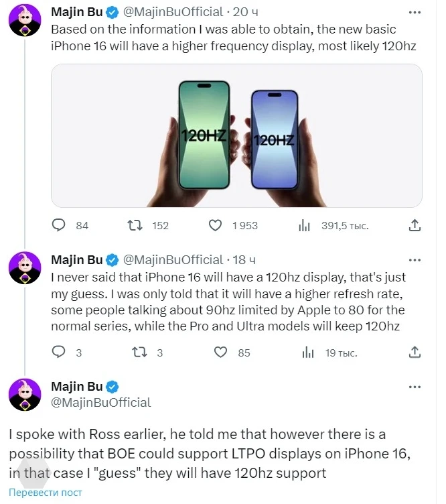Share the first tweet via share icon
This screenshot has width=446, height=504.
pos(415,225)
